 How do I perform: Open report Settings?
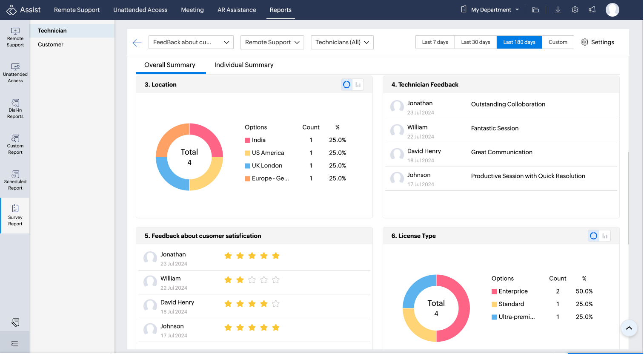(598, 42)
